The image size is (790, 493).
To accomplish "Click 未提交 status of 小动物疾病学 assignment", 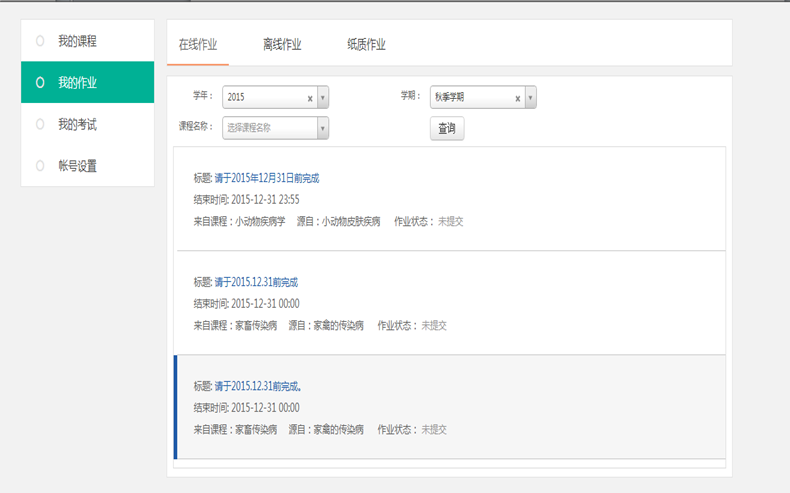I will [450, 222].
